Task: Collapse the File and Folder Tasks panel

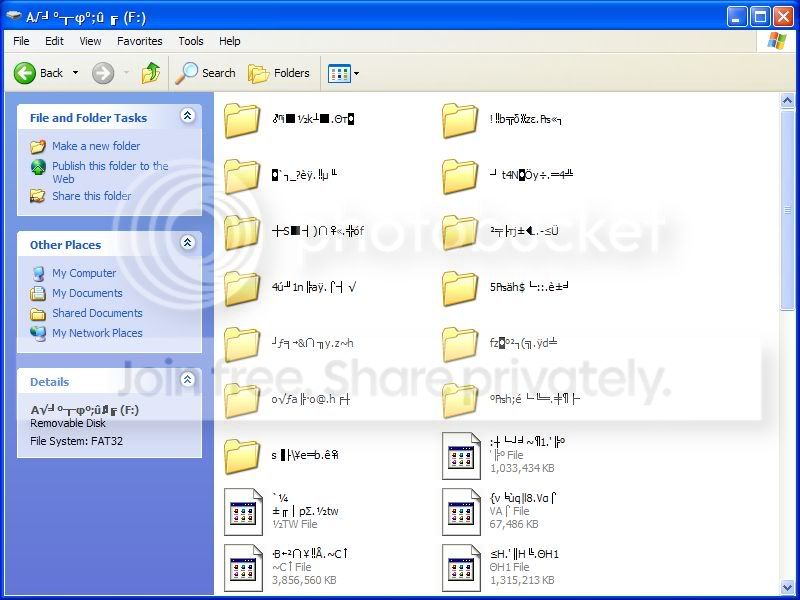Action: (x=187, y=116)
